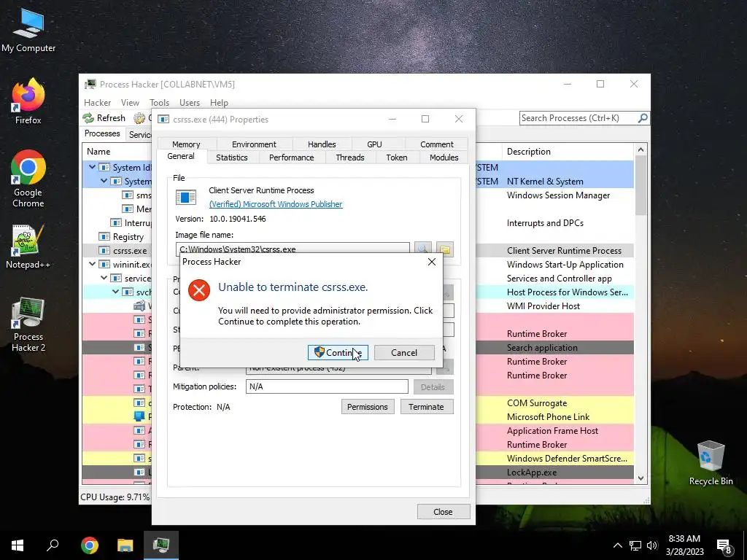Open the Windows Start menu
The height and width of the screenshot is (560, 747).
pos(18,545)
